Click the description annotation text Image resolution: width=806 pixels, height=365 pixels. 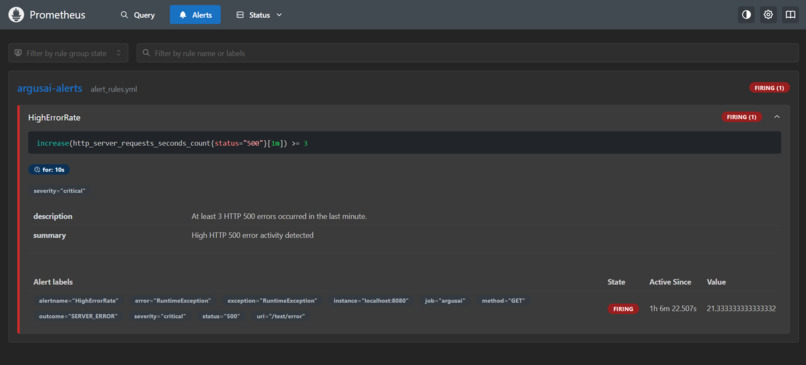[x=279, y=216]
